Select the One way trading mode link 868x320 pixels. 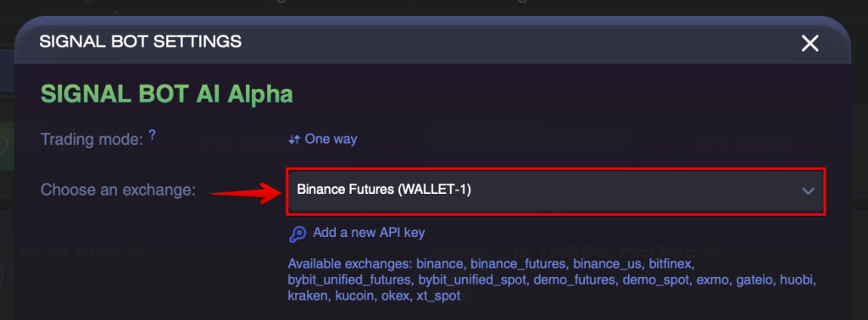click(331, 139)
